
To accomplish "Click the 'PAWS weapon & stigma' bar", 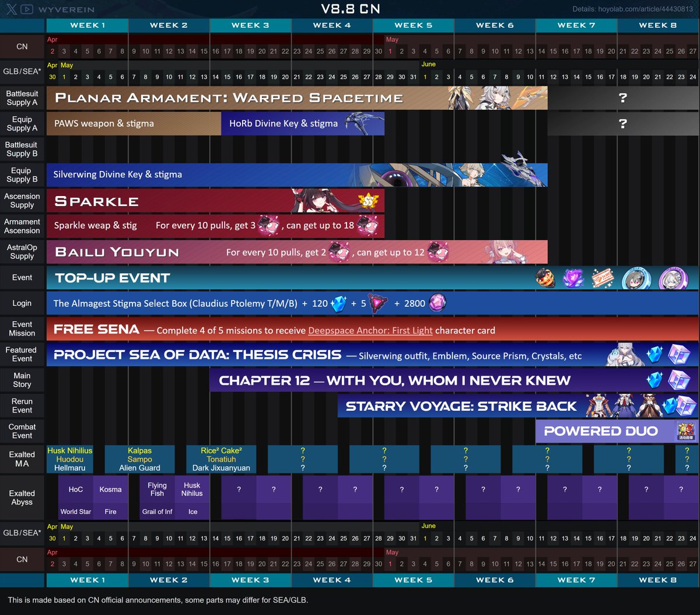I will 134,123.
